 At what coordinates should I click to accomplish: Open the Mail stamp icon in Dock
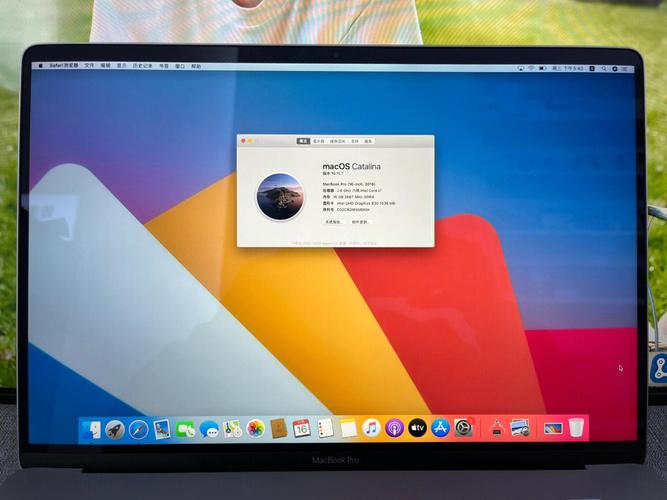pyautogui.click(x=162, y=429)
